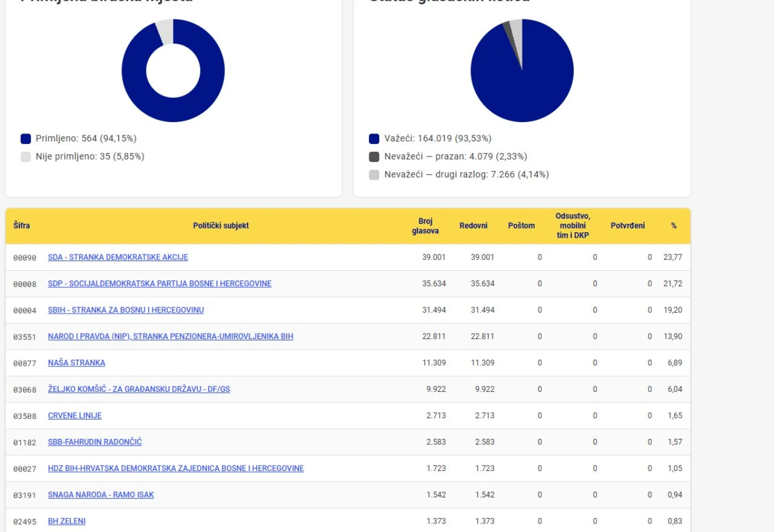Click the percentage value 1,05
The image size is (774, 532).
675,469
